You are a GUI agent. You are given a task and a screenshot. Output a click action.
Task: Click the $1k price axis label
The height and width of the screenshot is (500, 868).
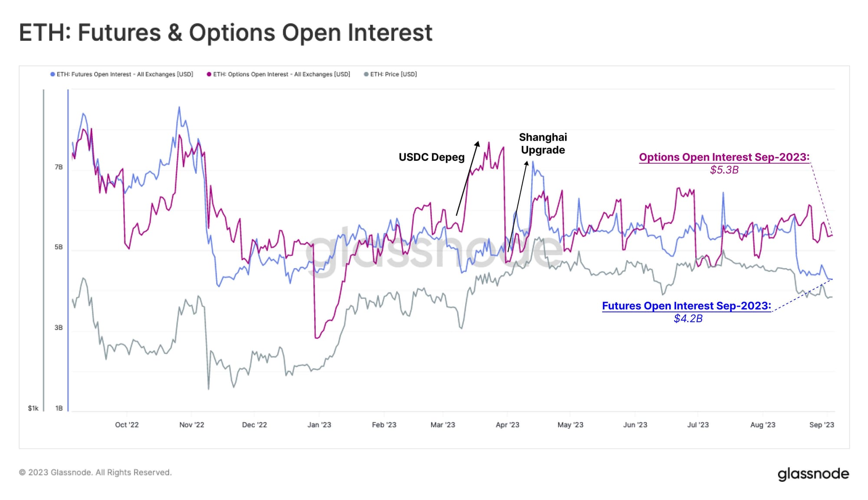[x=33, y=408]
